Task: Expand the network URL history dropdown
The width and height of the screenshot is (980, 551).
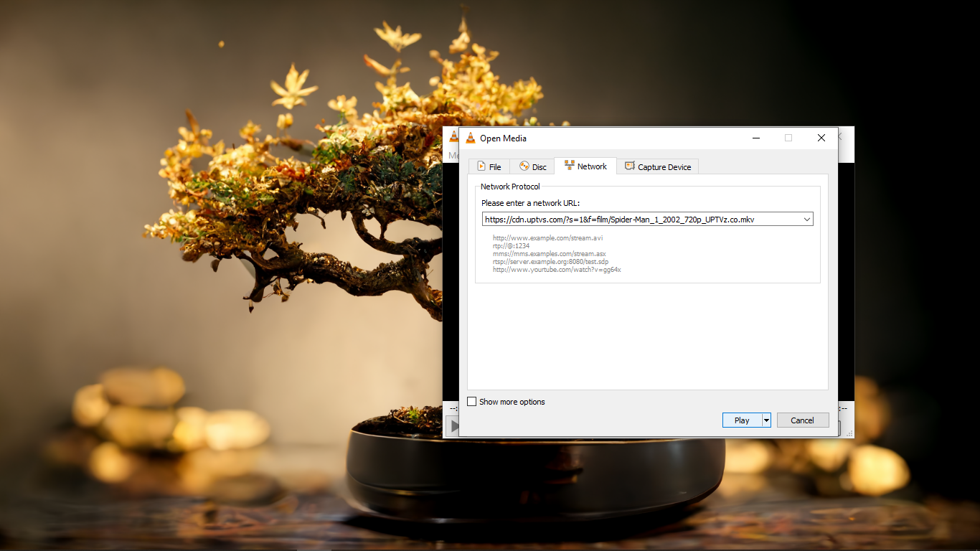Action: [807, 219]
